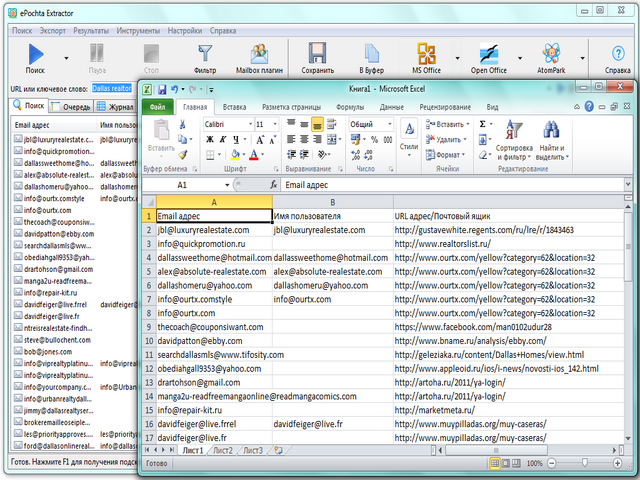The image size is (640, 480).
Task: Open the Calibri font name dropdown
Action: pos(251,124)
